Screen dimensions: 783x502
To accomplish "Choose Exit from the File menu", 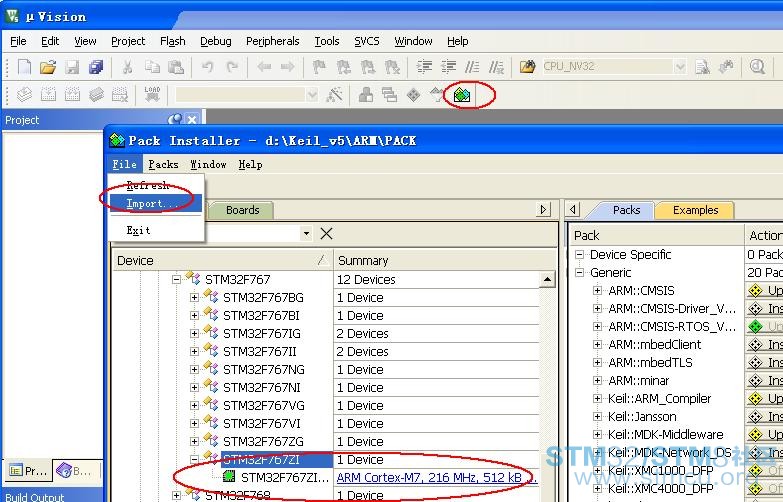I will pos(155,230).
